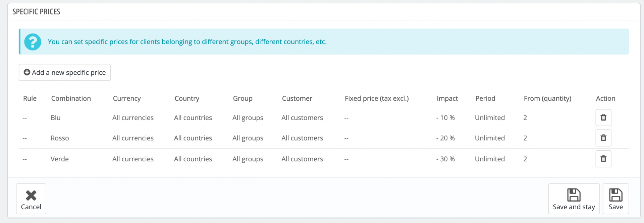This screenshot has width=644, height=223.
Task: Click the Combination column header
Action: click(x=71, y=98)
